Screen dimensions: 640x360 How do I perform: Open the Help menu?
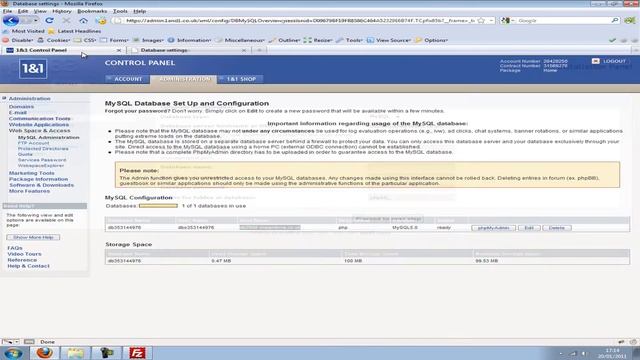click(x=140, y=11)
